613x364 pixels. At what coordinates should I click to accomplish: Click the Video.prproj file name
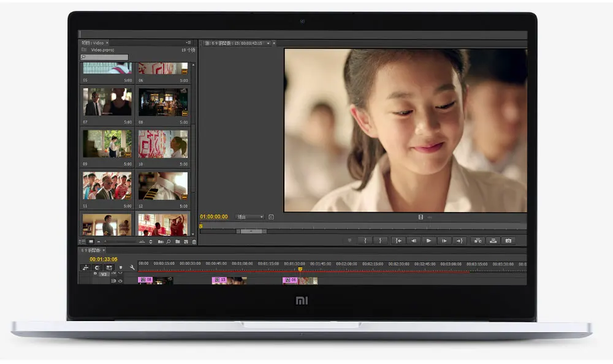[x=102, y=50]
